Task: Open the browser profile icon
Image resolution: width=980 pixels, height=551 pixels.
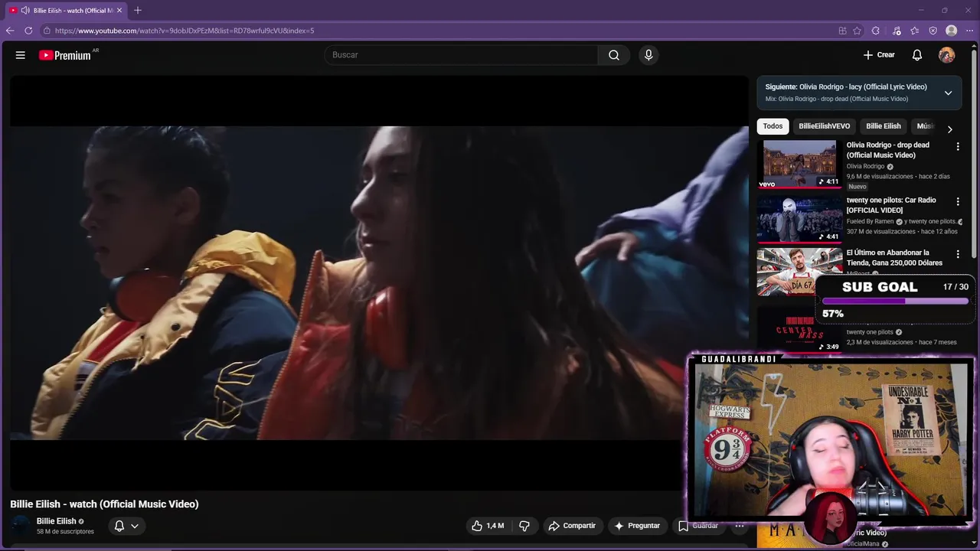Action: [952, 31]
